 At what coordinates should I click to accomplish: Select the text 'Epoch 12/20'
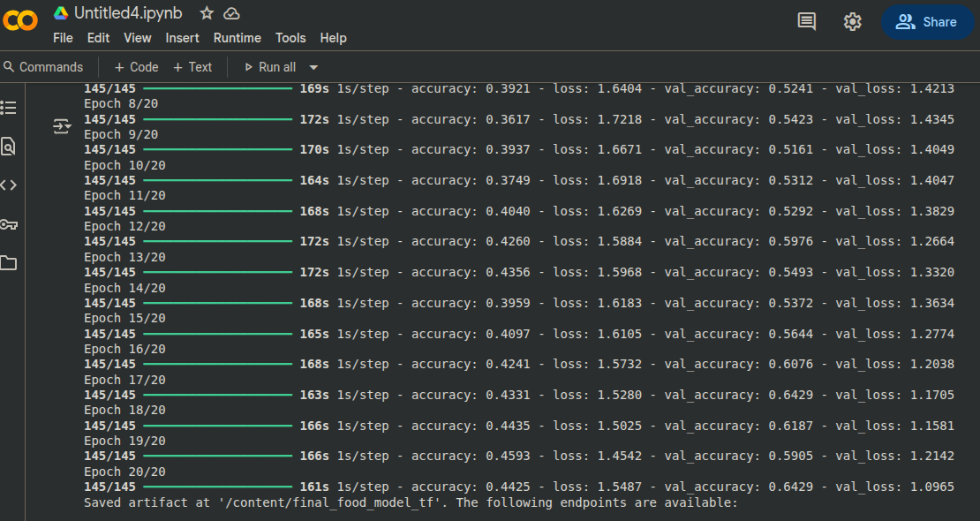124,226
